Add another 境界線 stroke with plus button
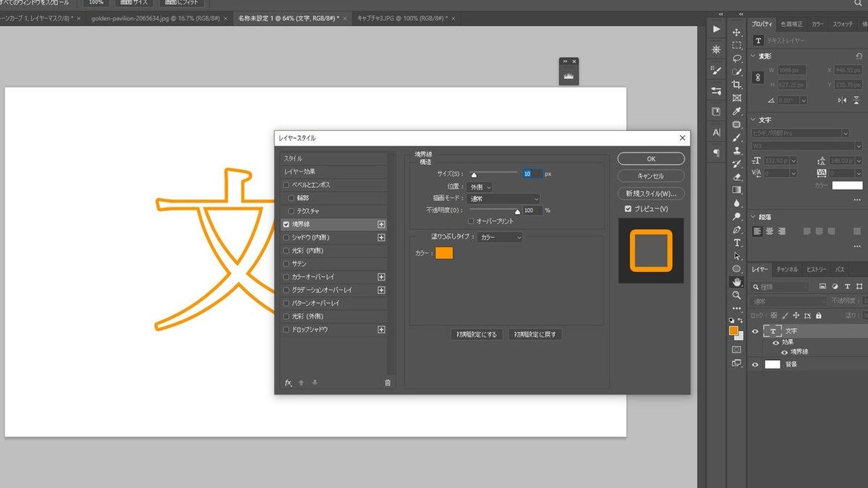 (x=381, y=225)
